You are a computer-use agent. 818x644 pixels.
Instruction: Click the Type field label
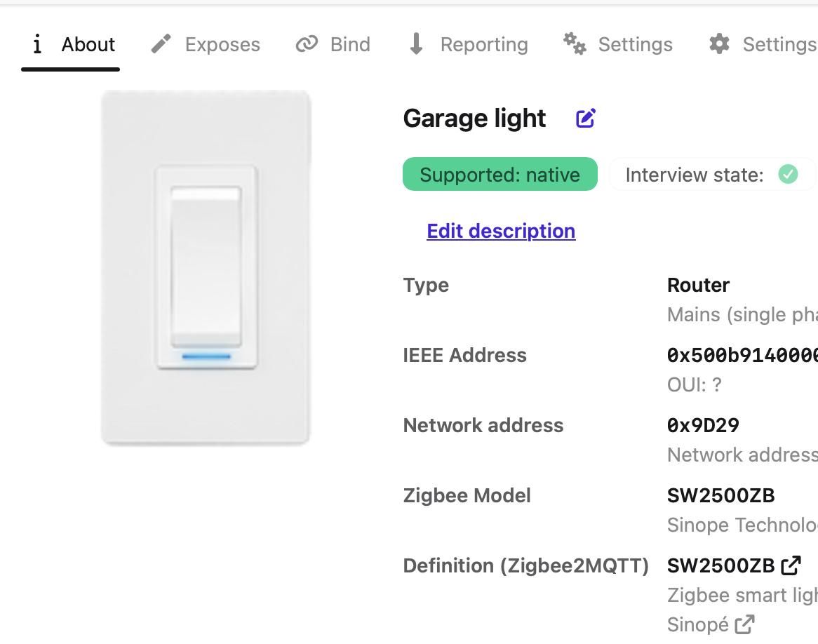[x=426, y=285]
